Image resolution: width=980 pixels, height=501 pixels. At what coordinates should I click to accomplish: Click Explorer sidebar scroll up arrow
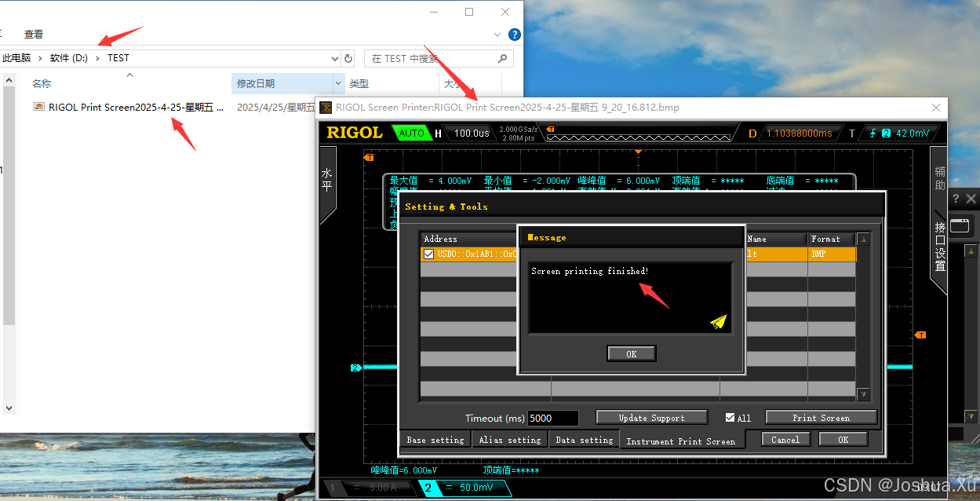[x=9, y=79]
